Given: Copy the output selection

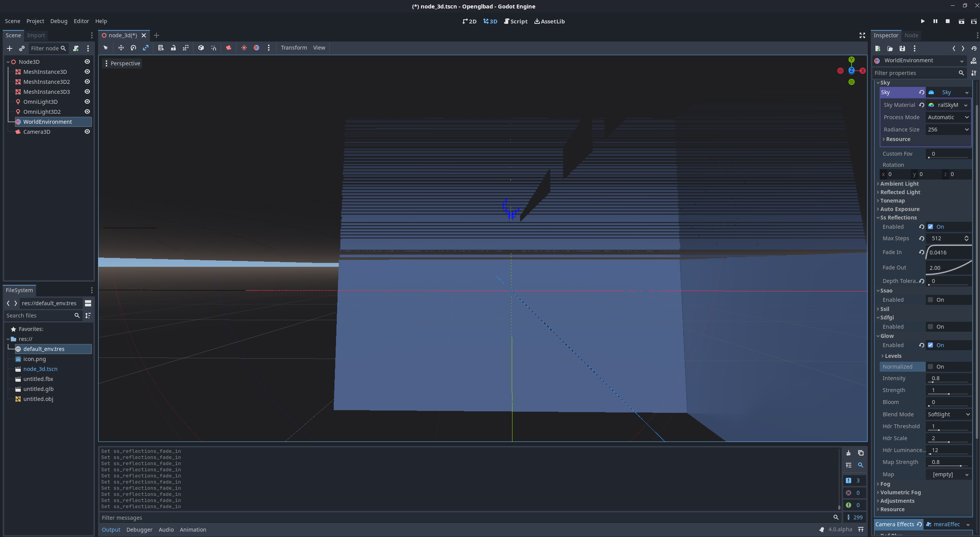Looking at the screenshot, I should click(861, 453).
